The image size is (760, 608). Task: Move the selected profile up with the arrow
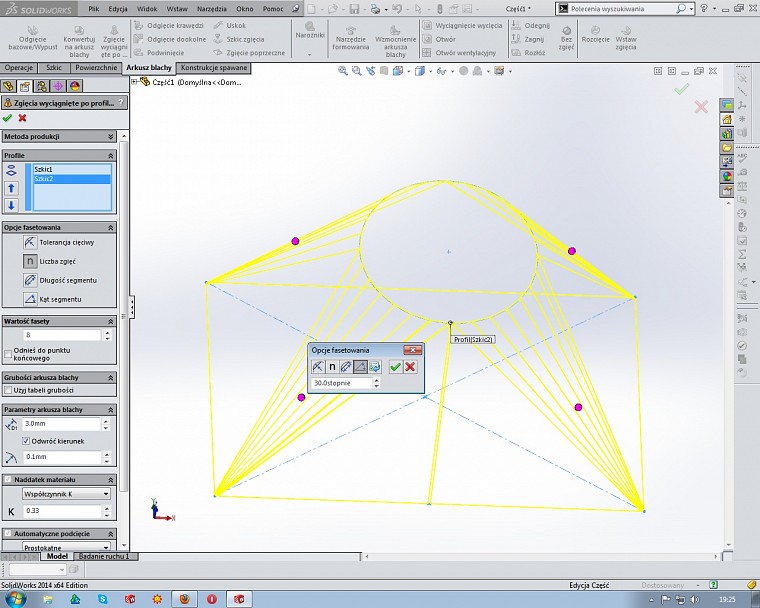tap(12, 188)
